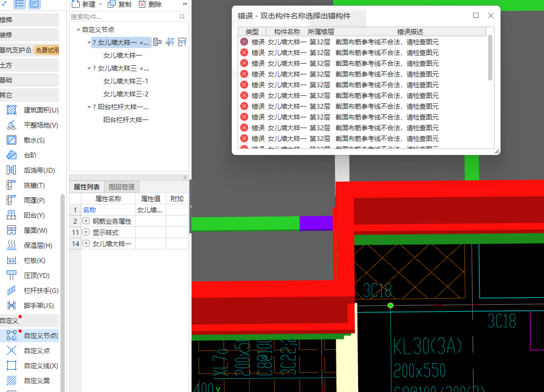Image resolution: width=544 pixels, height=392 pixels.
Task: Click the 错误描述 column header
Action: point(410,32)
